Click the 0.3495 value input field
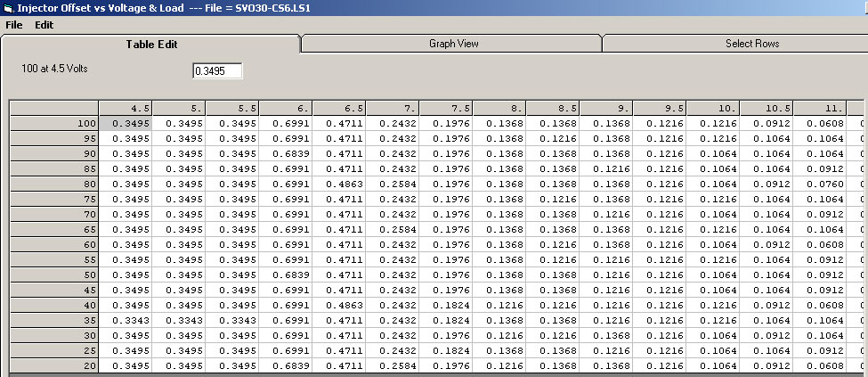The image size is (868, 377). click(217, 71)
